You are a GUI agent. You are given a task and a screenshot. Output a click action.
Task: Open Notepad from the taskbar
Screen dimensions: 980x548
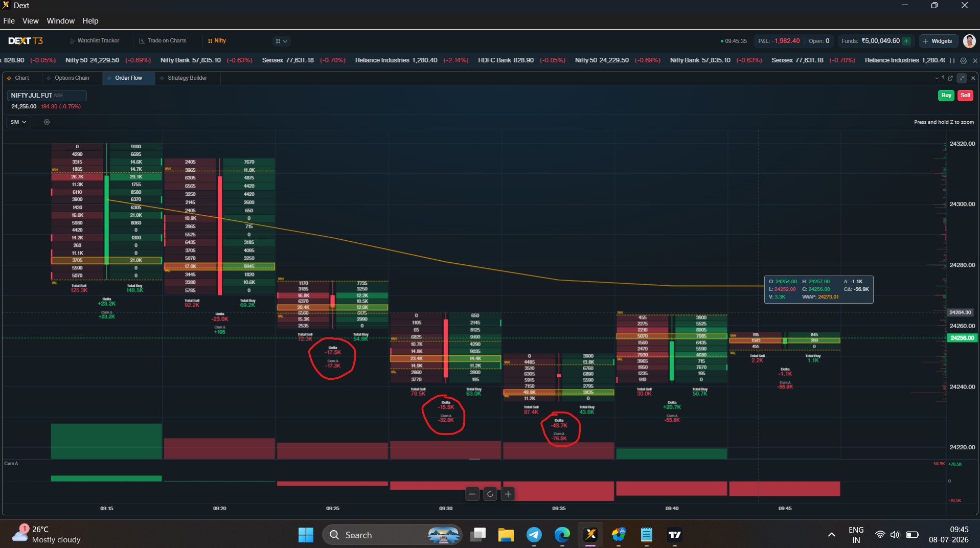pyautogui.click(x=647, y=535)
